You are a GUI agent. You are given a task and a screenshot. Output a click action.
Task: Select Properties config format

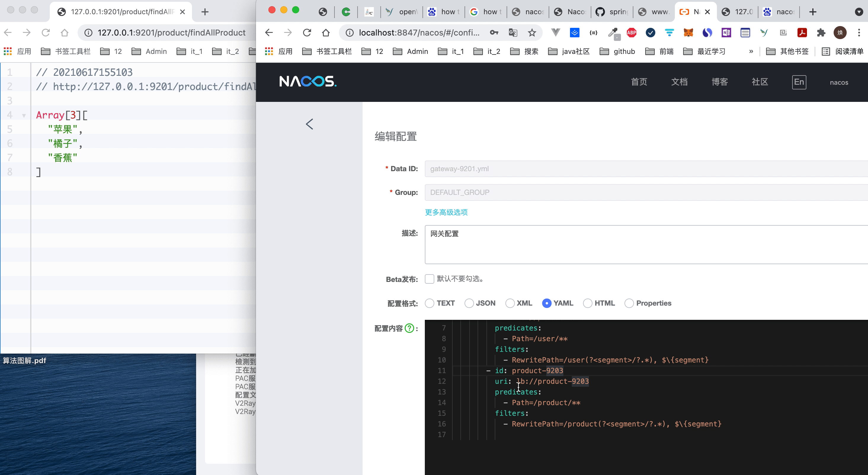[629, 303]
